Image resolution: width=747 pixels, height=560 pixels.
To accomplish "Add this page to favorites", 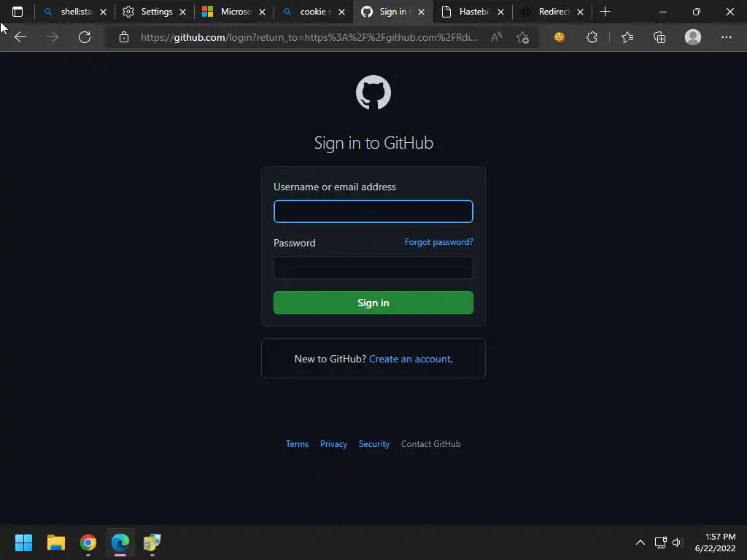I will (x=522, y=37).
